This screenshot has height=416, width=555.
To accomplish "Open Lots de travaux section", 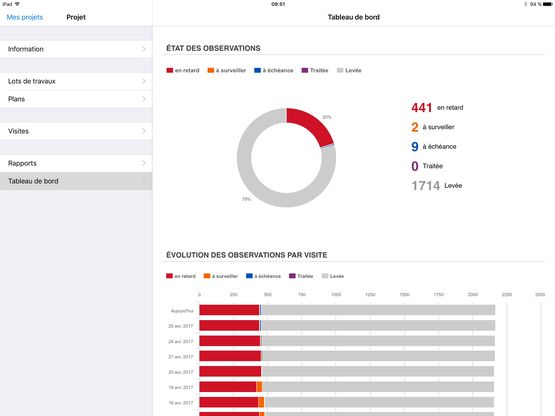I will [76, 81].
